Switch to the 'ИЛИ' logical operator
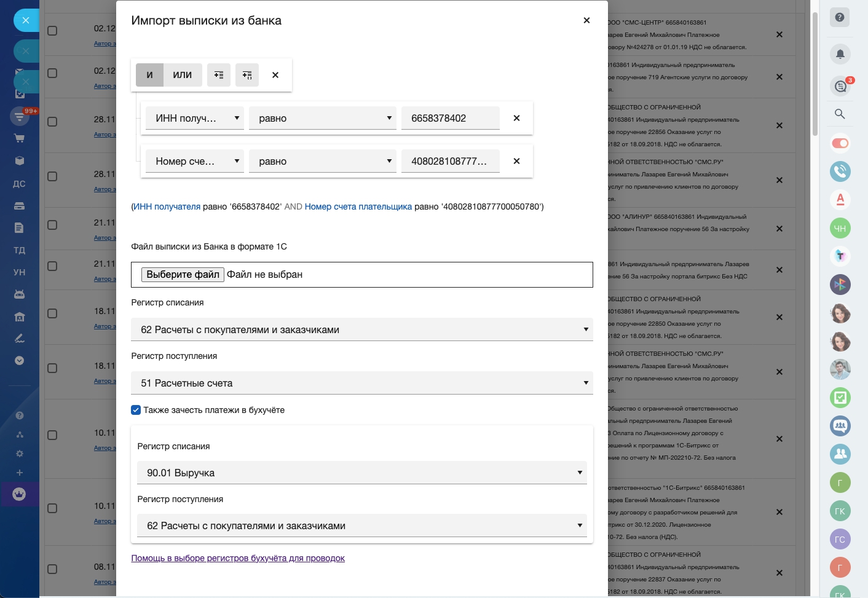The image size is (868, 598). tap(182, 75)
